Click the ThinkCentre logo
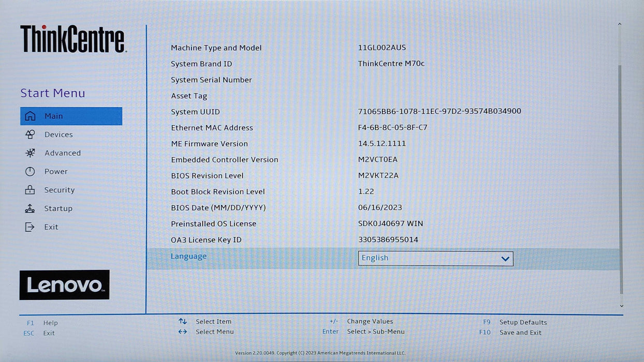 coord(73,39)
